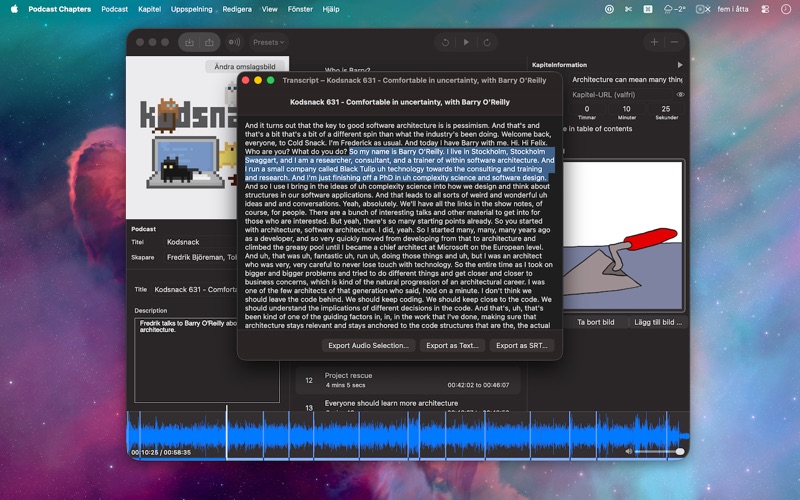
Task: Click Export Audio Selection button
Action: (x=368, y=345)
